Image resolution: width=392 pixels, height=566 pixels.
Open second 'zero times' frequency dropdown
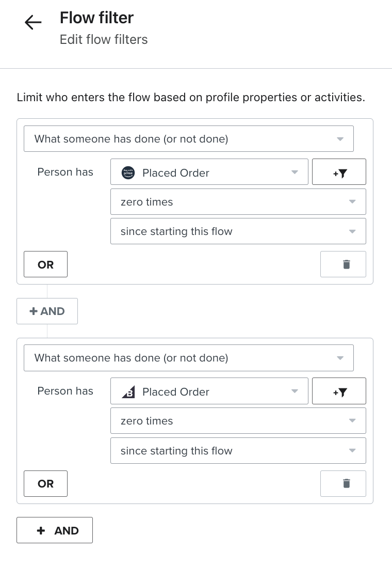(x=238, y=421)
